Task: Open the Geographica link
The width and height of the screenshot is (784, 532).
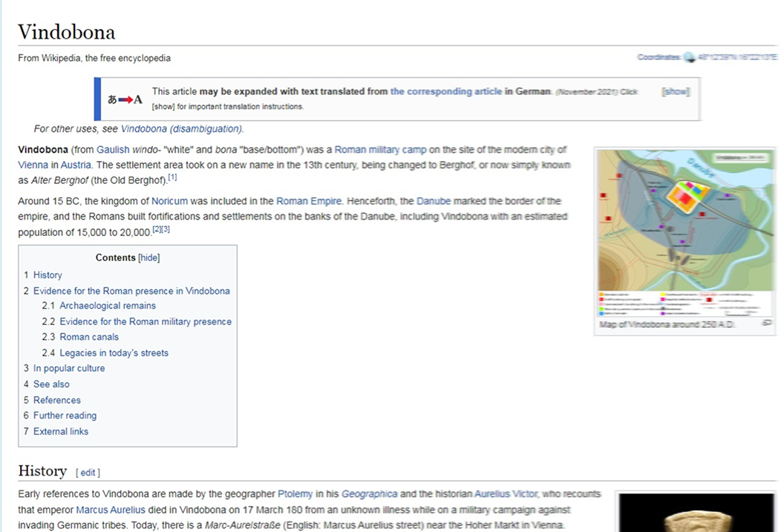Action: pos(370,494)
